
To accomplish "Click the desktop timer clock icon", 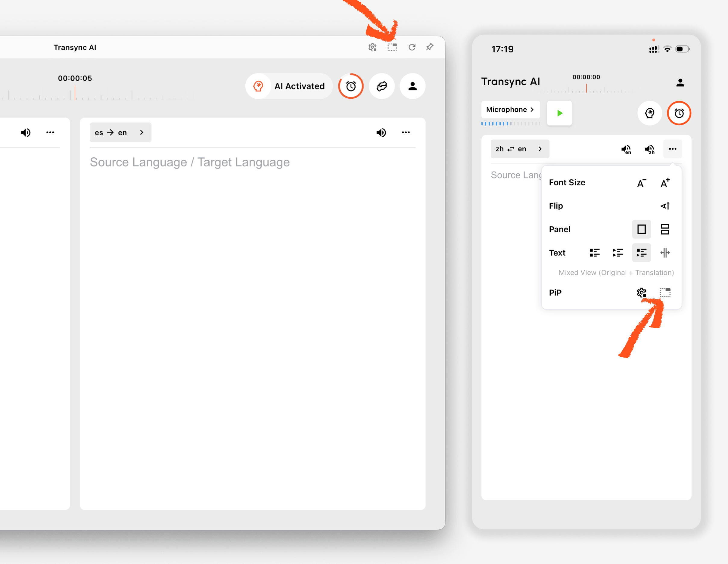I will click(351, 86).
